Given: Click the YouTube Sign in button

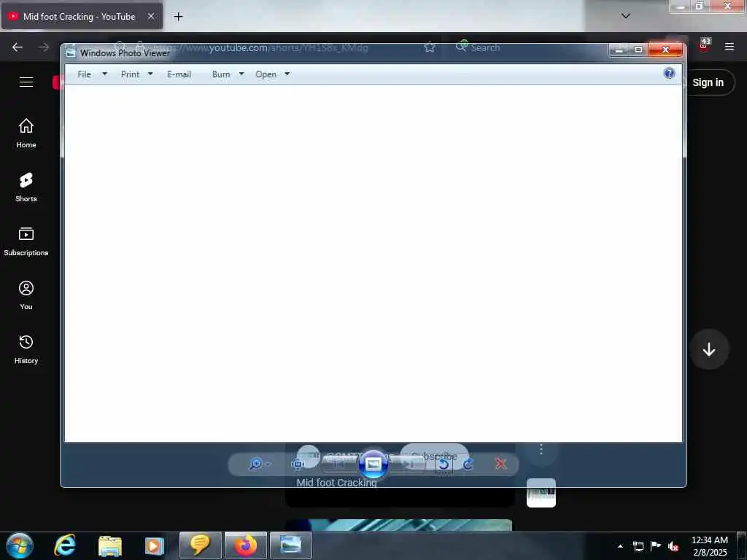Looking at the screenshot, I should click(x=710, y=82).
